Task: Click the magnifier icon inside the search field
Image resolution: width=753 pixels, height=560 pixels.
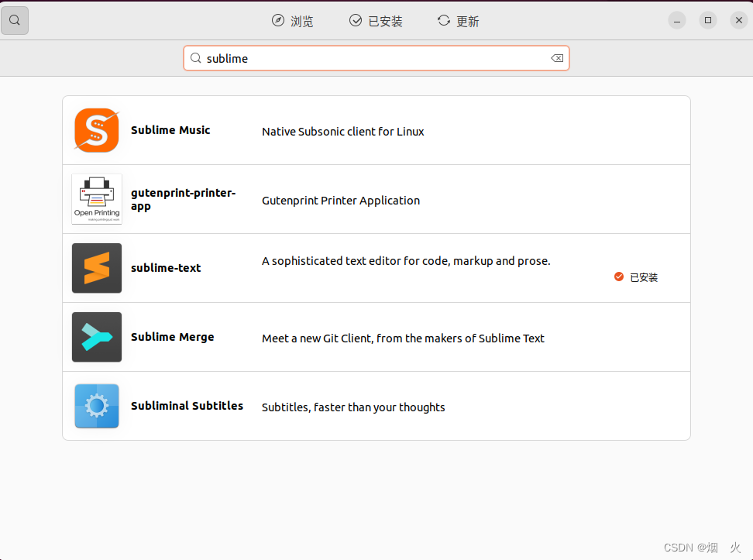Action: coord(195,58)
